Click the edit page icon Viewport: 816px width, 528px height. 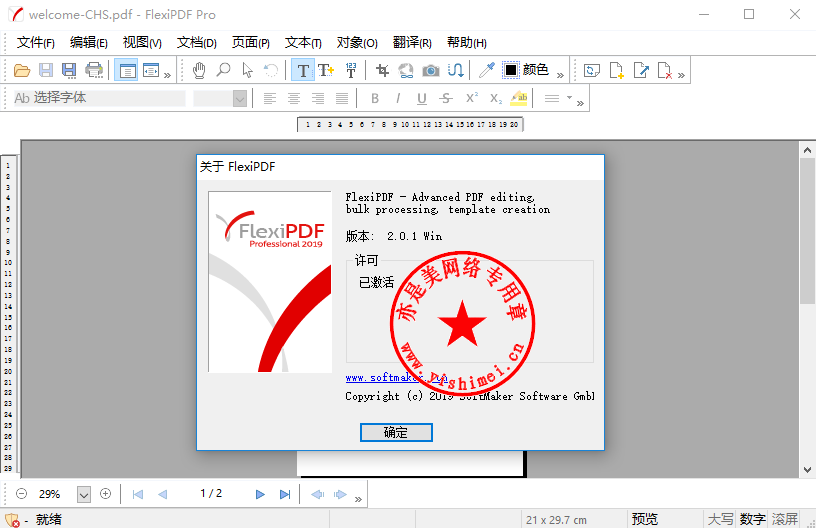pyautogui.click(x=641, y=70)
